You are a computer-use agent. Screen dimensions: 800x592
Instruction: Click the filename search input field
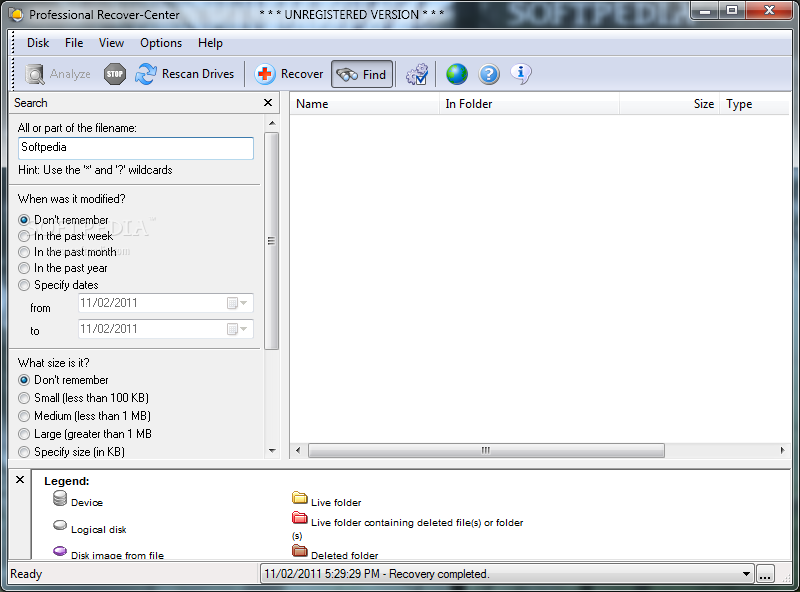[x=136, y=148]
